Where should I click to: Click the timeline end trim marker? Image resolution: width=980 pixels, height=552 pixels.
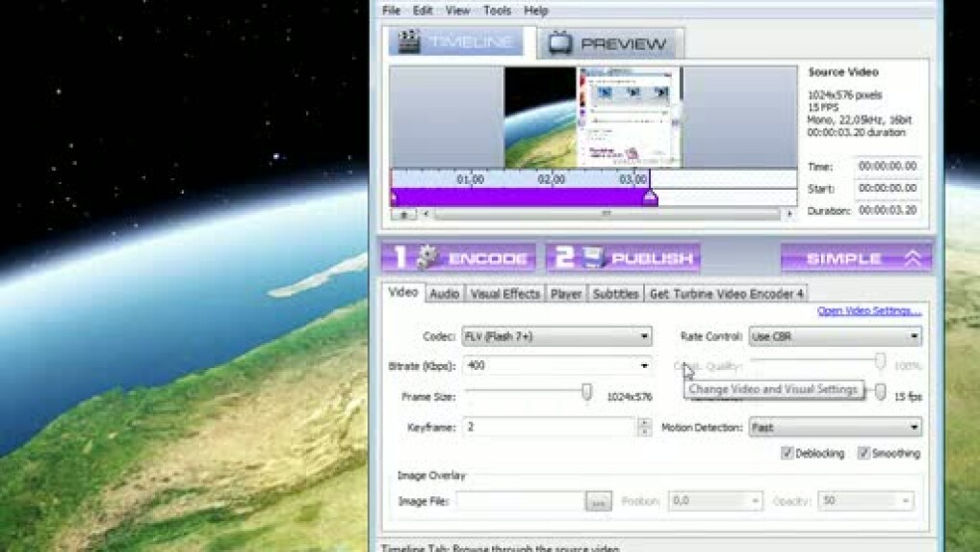tap(650, 197)
